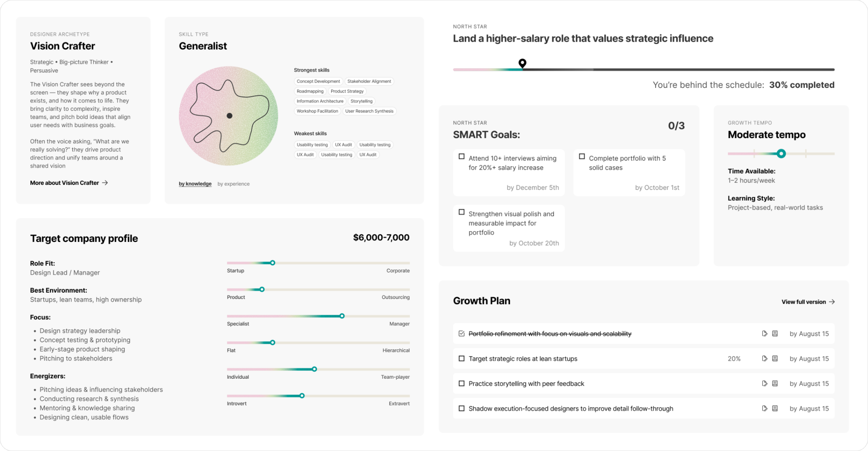The height and width of the screenshot is (451, 868).
Task: Open notes icon for Target strategic roles
Action: (775, 359)
